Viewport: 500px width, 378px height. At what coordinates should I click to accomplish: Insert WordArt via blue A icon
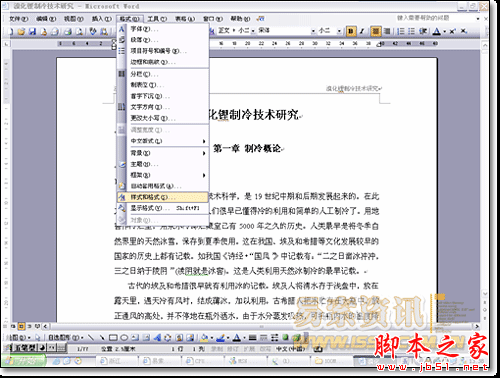pos(157,338)
